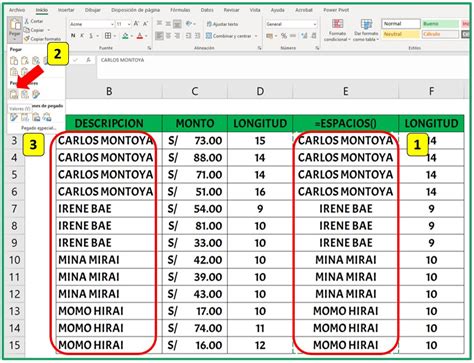Click the Copiar formato paintbrush icon
474x363 pixels.
coord(27,39)
